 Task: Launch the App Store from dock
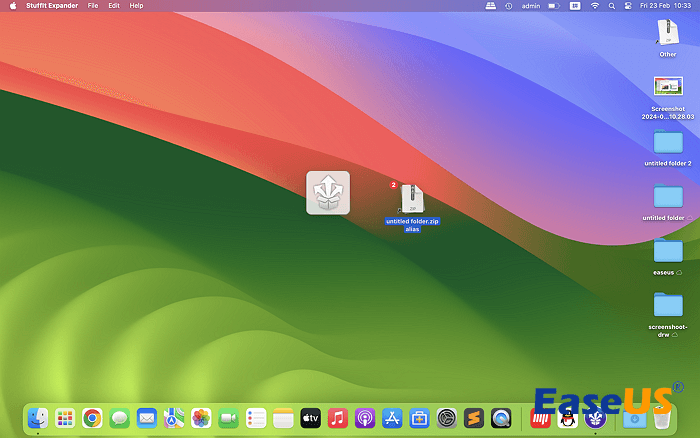pyautogui.click(x=392, y=418)
